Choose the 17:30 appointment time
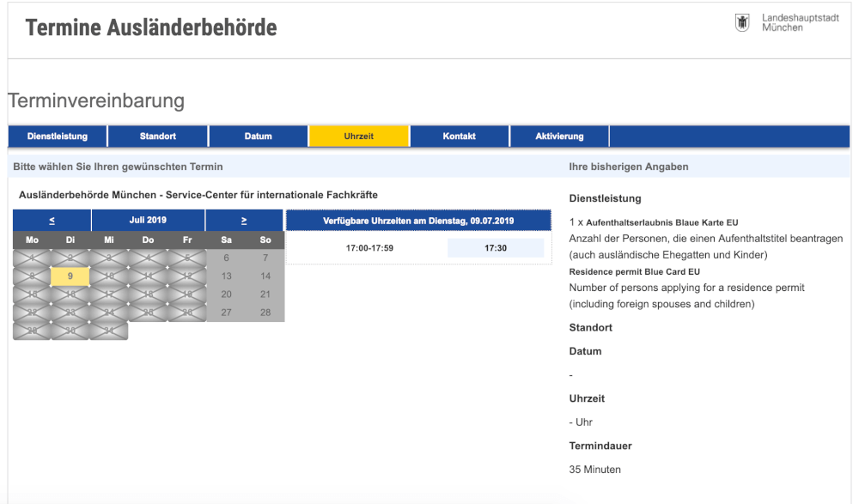 click(496, 248)
